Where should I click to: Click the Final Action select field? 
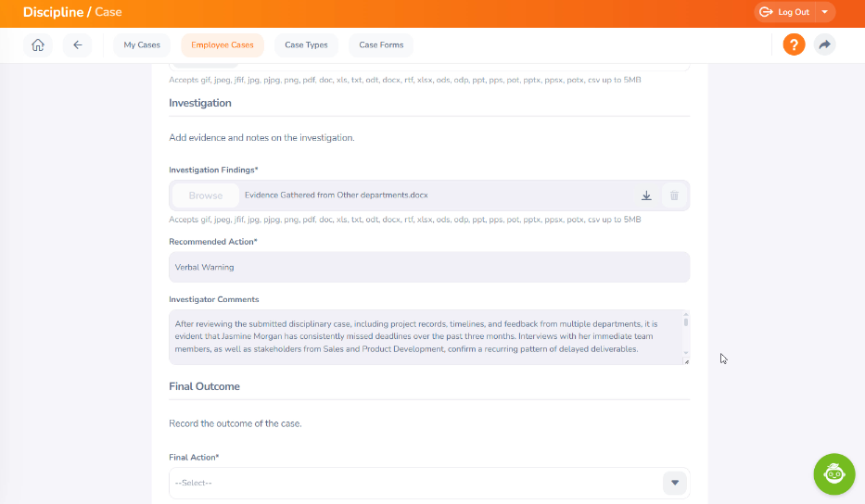(x=417, y=483)
